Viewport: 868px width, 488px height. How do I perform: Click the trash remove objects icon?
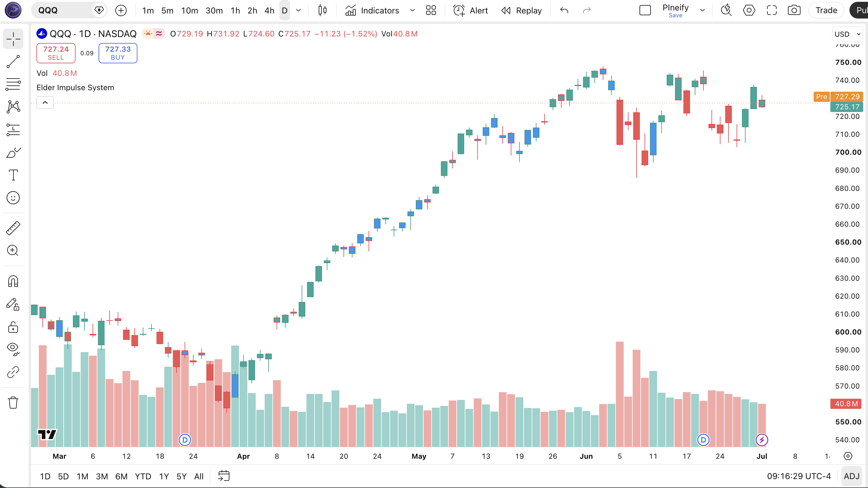coord(13,402)
